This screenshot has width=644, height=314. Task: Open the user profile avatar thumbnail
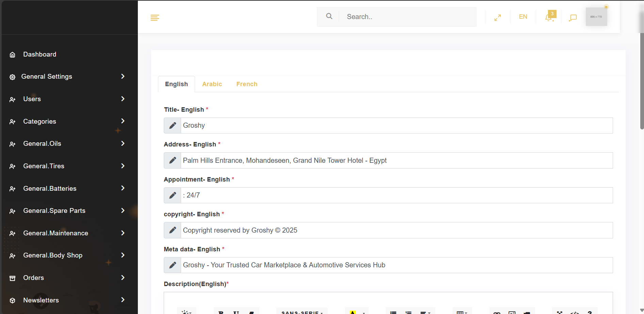click(596, 17)
